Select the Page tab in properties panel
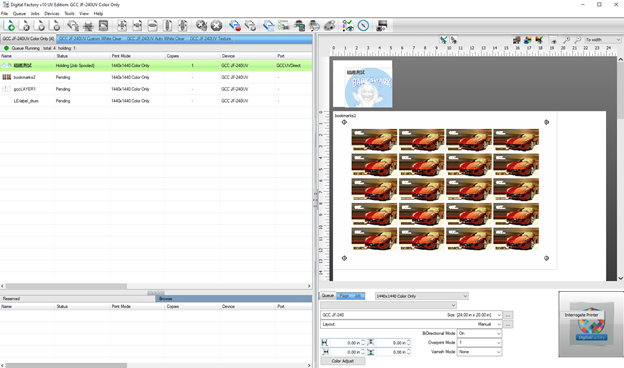The width and height of the screenshot is (624, 368). [344, 296]
